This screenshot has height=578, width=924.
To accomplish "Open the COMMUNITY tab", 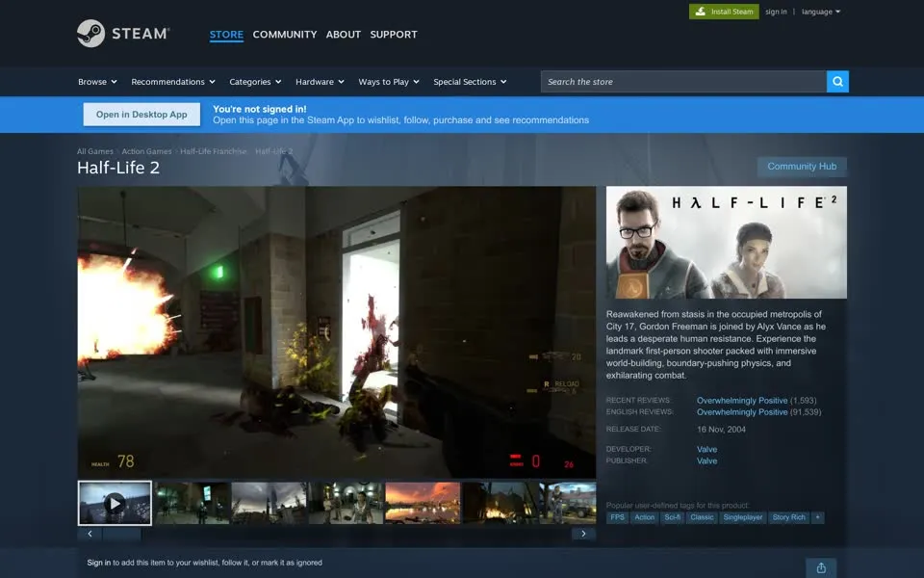I will click(285, 35).
